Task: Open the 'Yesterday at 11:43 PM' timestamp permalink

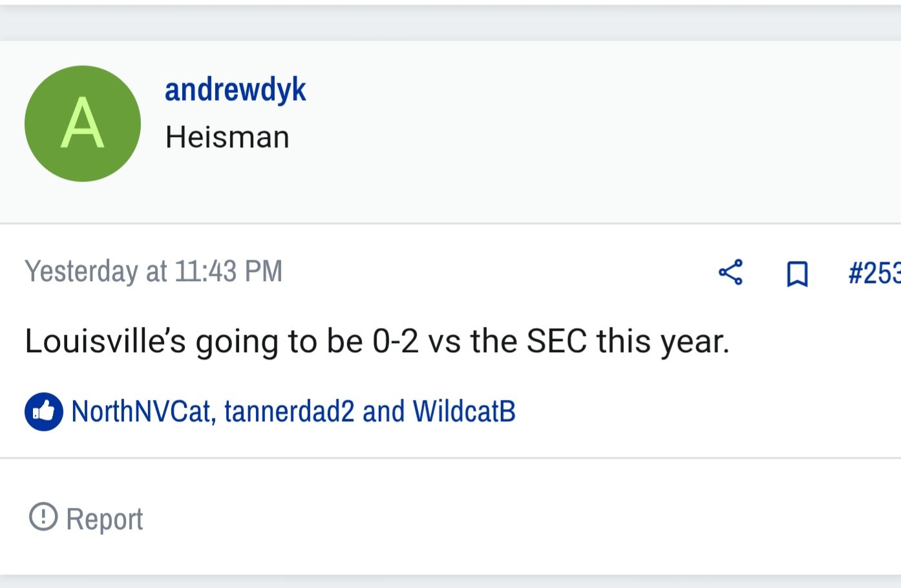Action: click(x=154, y=271)
